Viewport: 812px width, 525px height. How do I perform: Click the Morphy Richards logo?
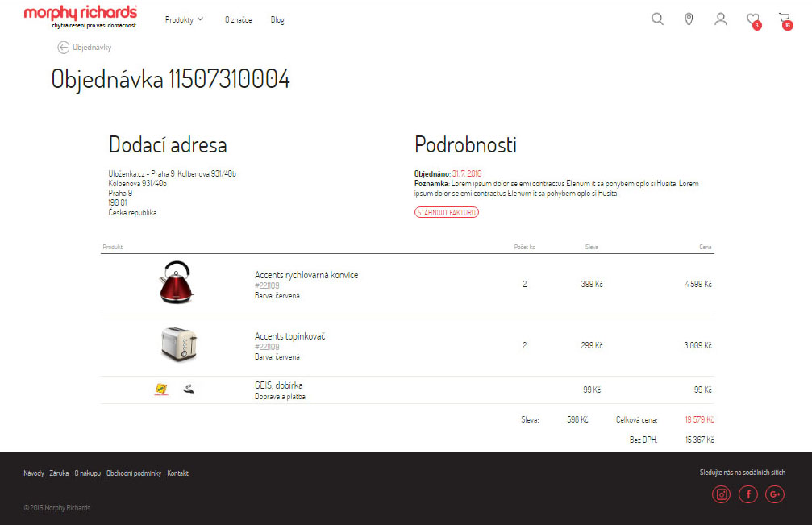(x=81, y=17)
